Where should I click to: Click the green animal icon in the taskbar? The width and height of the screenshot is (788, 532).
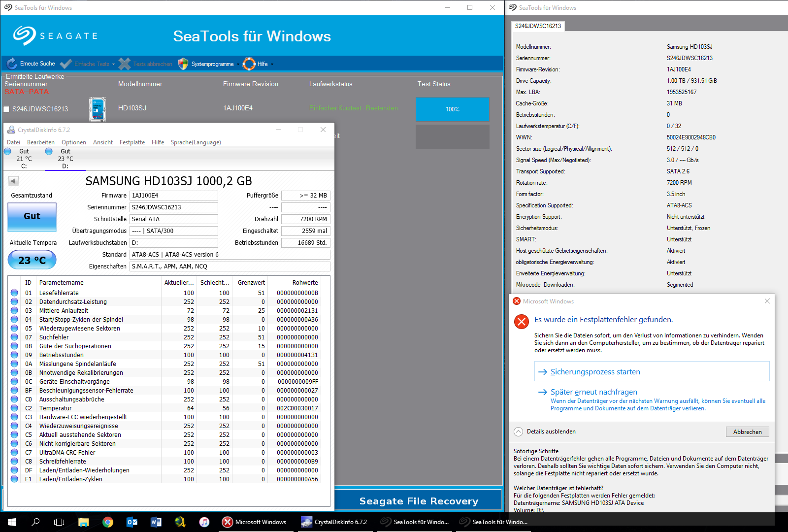[180, 522]
